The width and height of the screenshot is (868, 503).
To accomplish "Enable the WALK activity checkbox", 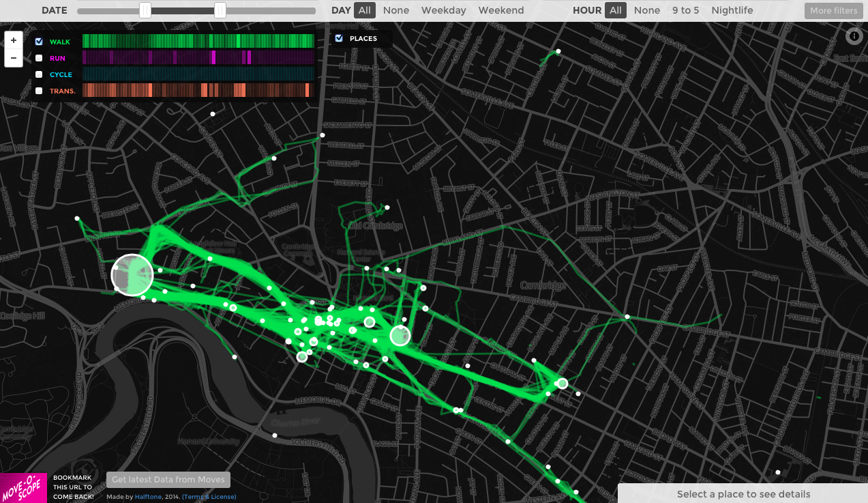I will point(39,42).
